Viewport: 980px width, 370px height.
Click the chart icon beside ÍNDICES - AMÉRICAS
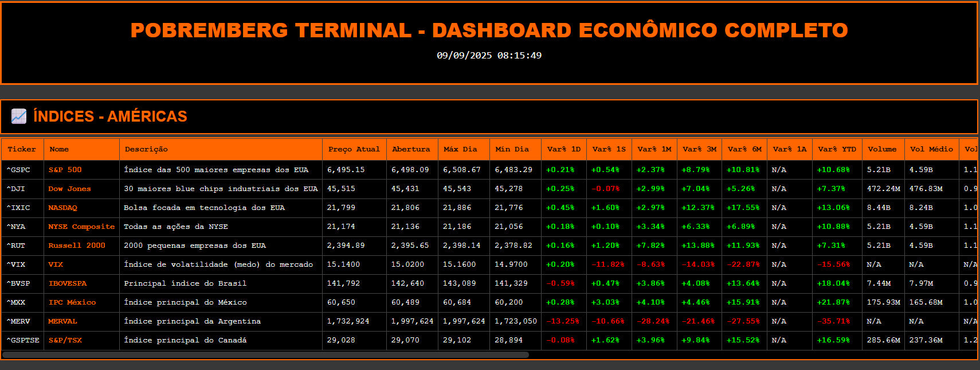[x=19, y=116]
